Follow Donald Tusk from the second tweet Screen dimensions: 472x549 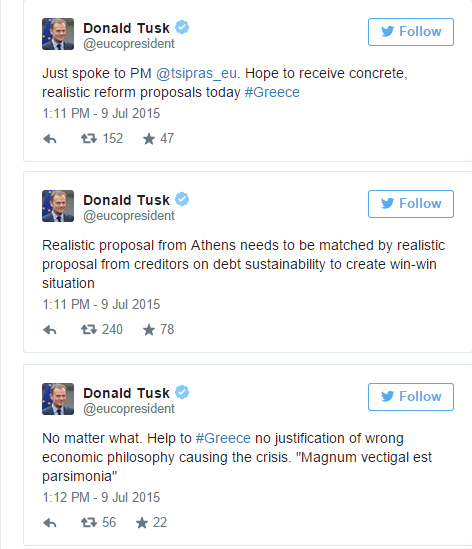click(x=411, y=204)
